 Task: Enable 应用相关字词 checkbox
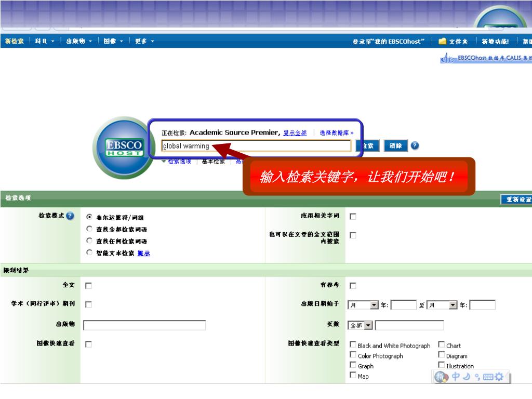pyautogui.click(x=353, y=217)
